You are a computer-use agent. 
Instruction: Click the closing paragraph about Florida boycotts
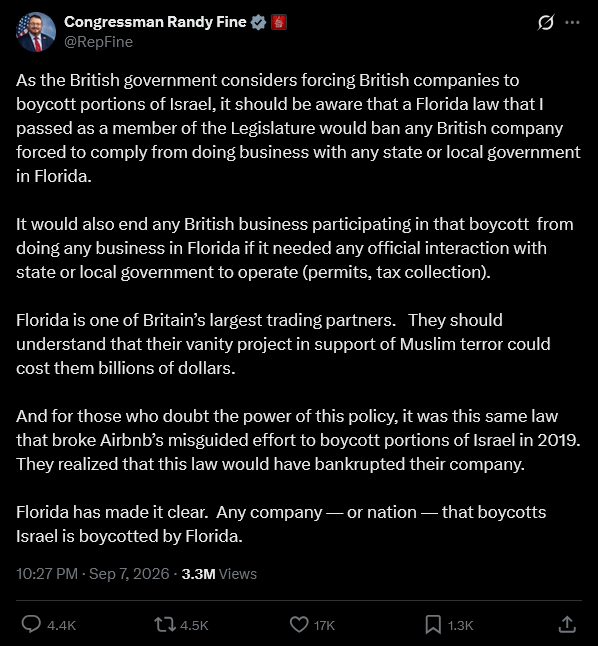pos(281,524)
